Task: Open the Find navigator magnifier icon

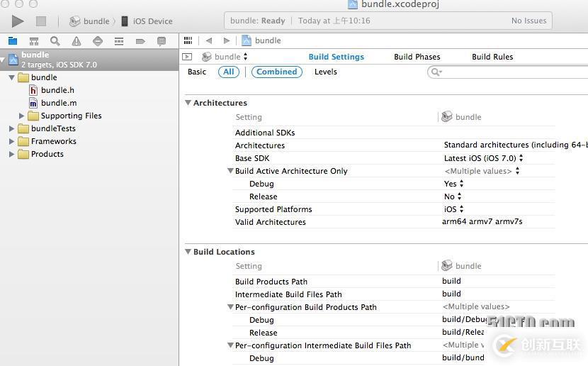Action: point(55,41)
